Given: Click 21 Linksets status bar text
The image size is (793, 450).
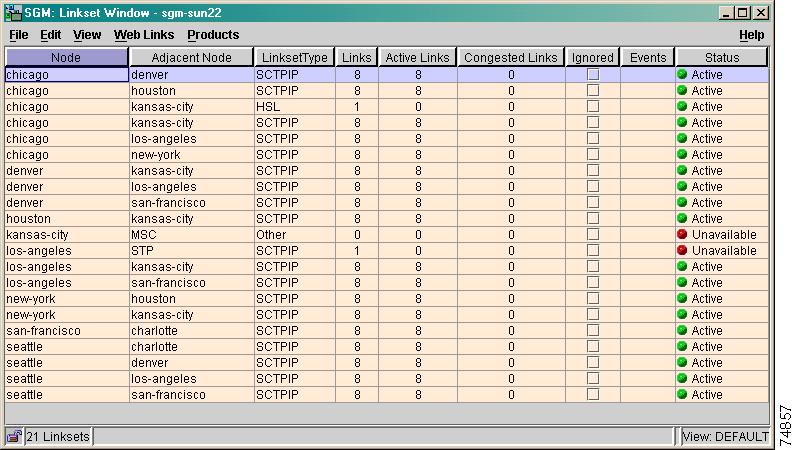Looking at the screenshot, I should tap(58, 436).
